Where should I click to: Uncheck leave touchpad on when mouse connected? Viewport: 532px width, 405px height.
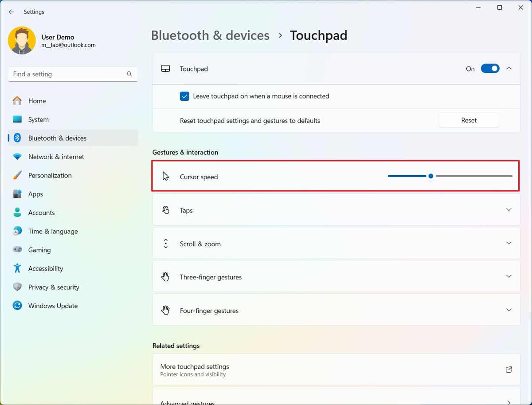coord(184,96)
